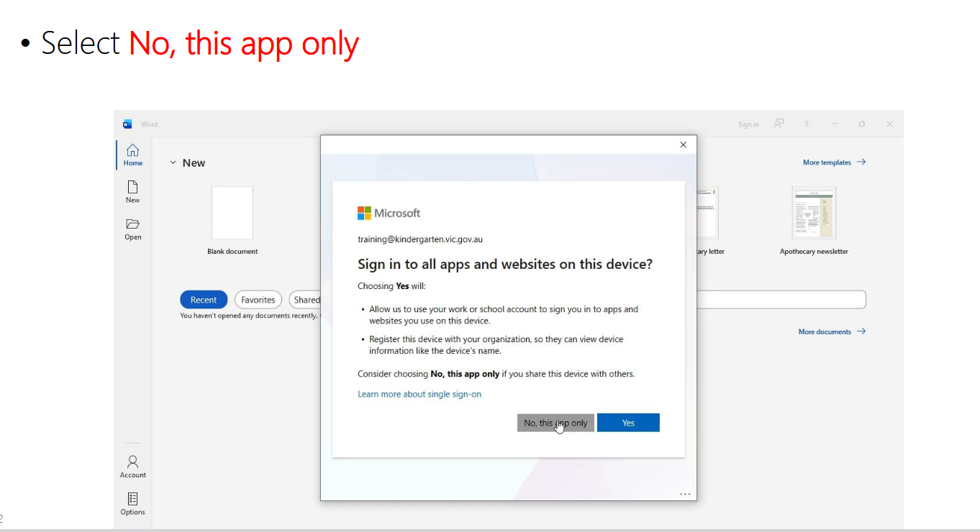Click No, this app only button
980x532 pixels.
pyautogui.click(x=555, y=423)
